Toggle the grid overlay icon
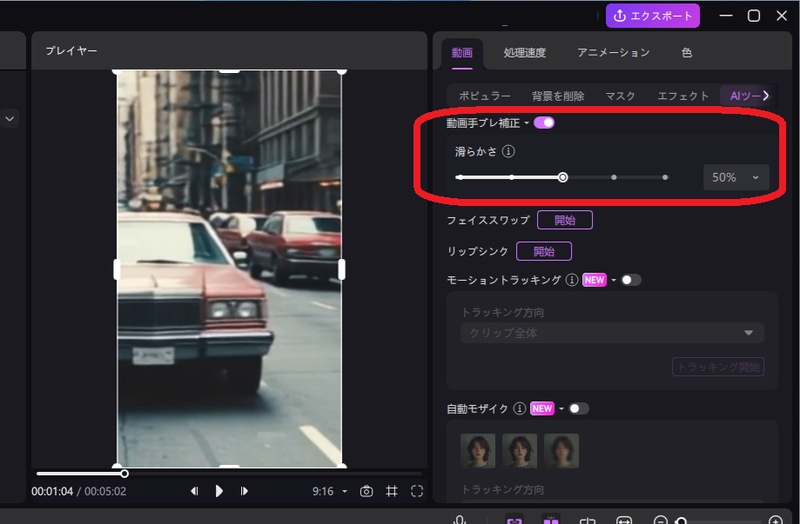Viewport: 800px width, 524px height. (x=391, y=491)
